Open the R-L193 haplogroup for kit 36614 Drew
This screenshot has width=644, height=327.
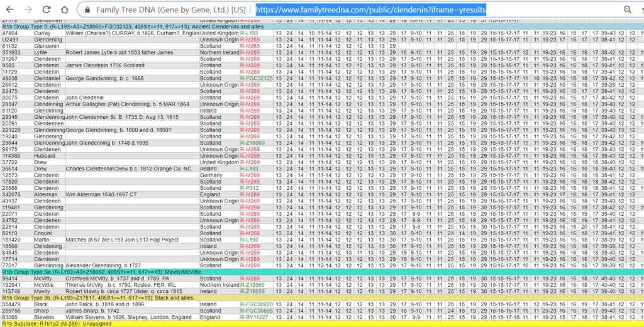pos(249,169)
